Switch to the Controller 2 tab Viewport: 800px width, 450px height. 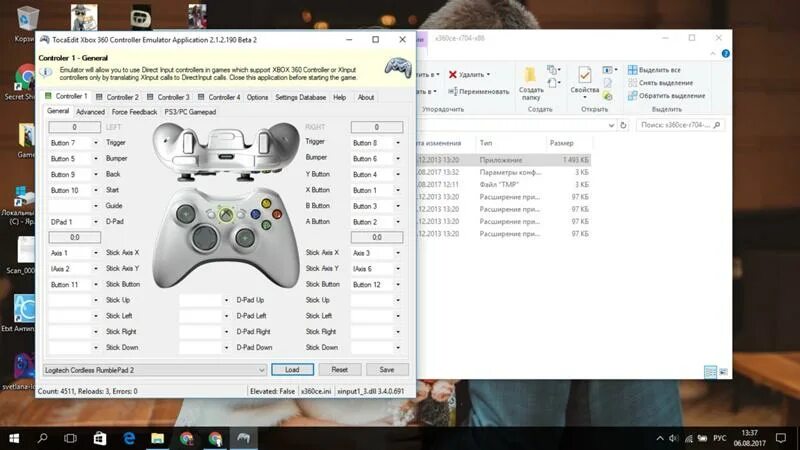[x=118, y=97]
